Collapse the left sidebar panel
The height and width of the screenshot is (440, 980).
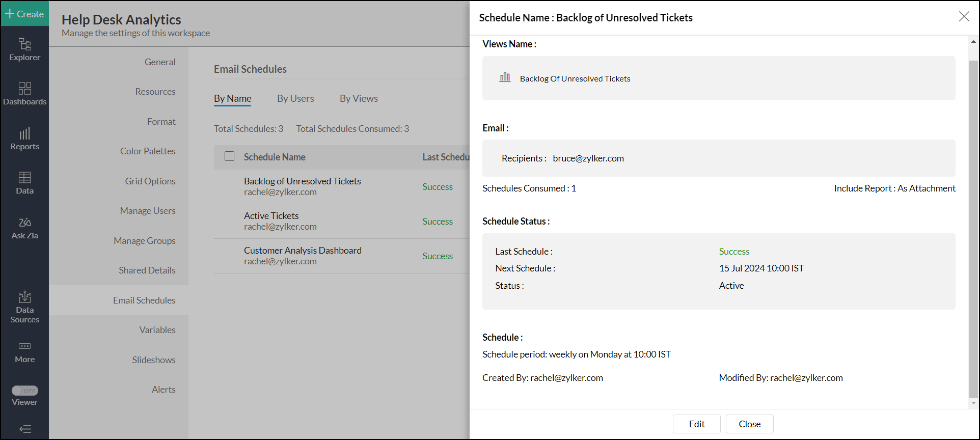[x=24, y=429]
